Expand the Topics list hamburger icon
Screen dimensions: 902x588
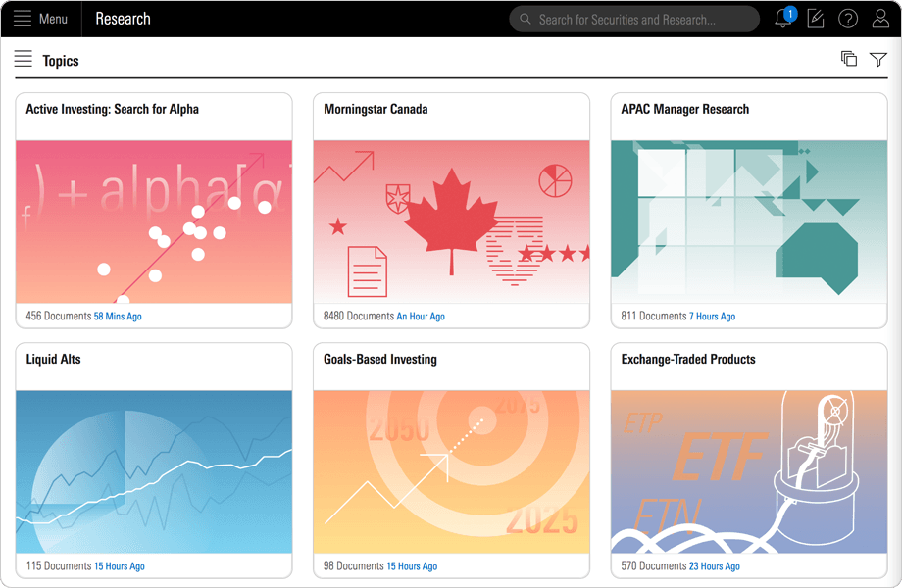pyautogui.click(x=24, y=60)
